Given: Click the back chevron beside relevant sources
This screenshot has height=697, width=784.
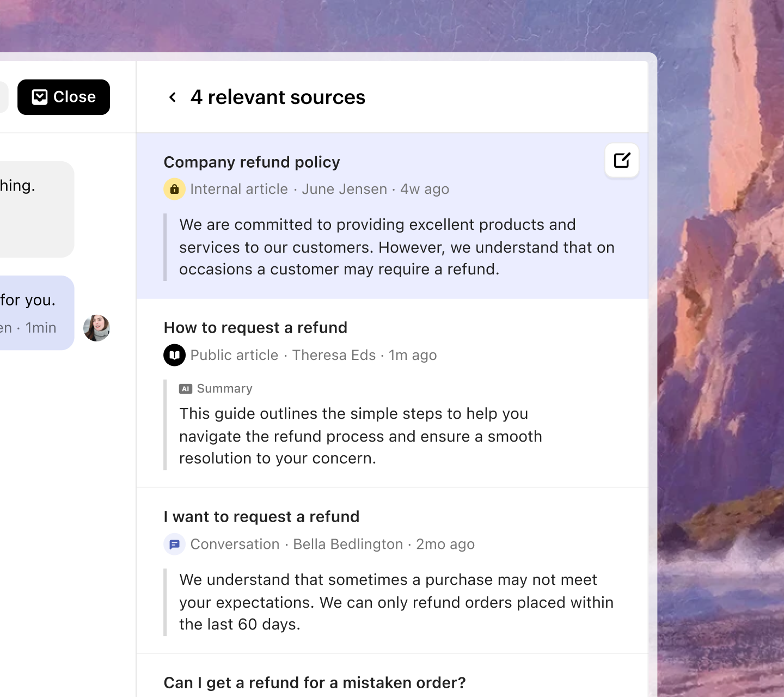Looking at the screenshot, I should 173,97.
